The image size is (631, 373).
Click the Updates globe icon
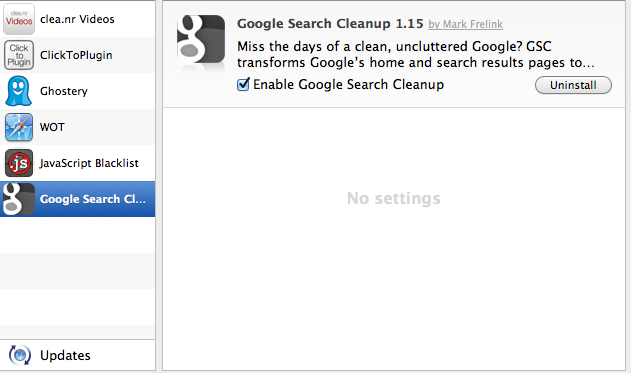[x=19, y=355]
